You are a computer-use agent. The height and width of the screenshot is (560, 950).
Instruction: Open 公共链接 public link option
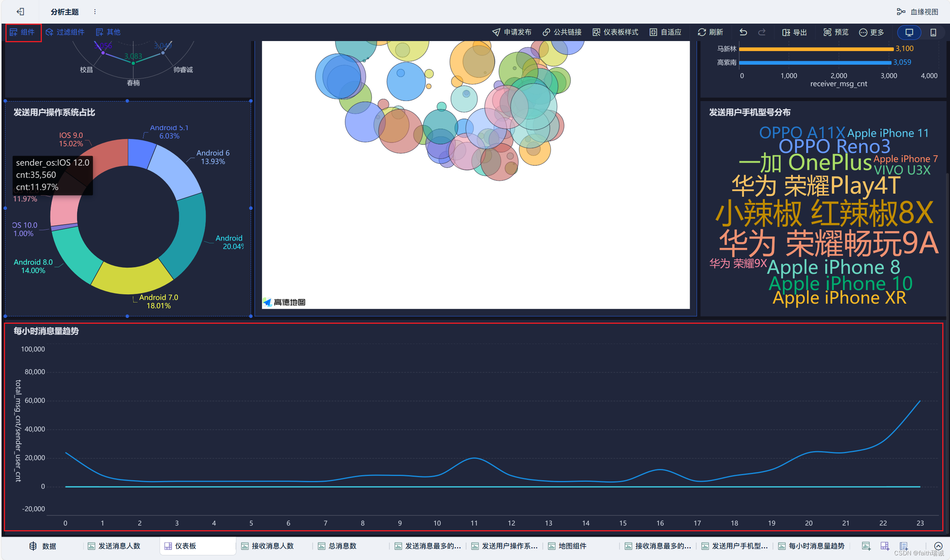point(562,32)
